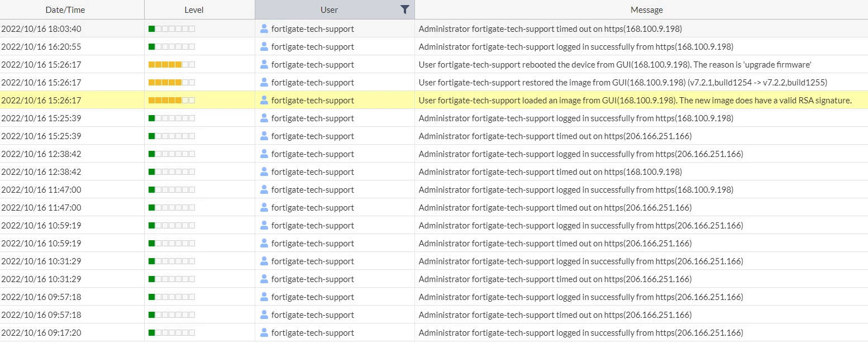Select the 15:25:39 'timed out on https(206.166.251.166)' message
The height and width of the screenshot is (343, 868).
click(555, 136)
